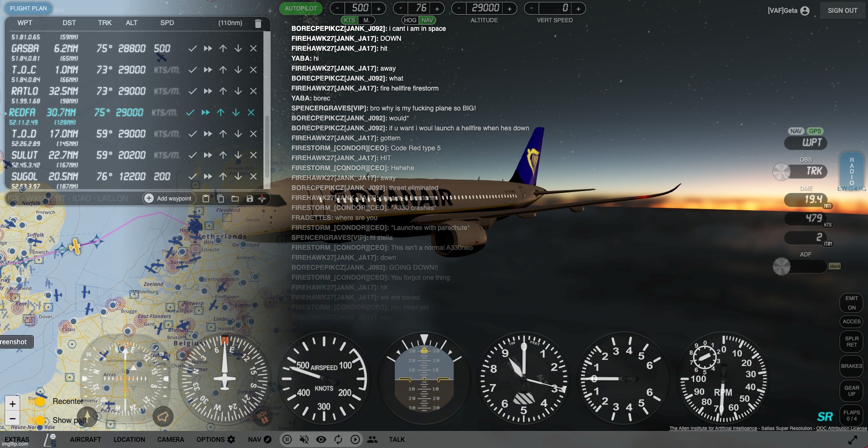Open the OPTIONS menu

tap(215, 439)
